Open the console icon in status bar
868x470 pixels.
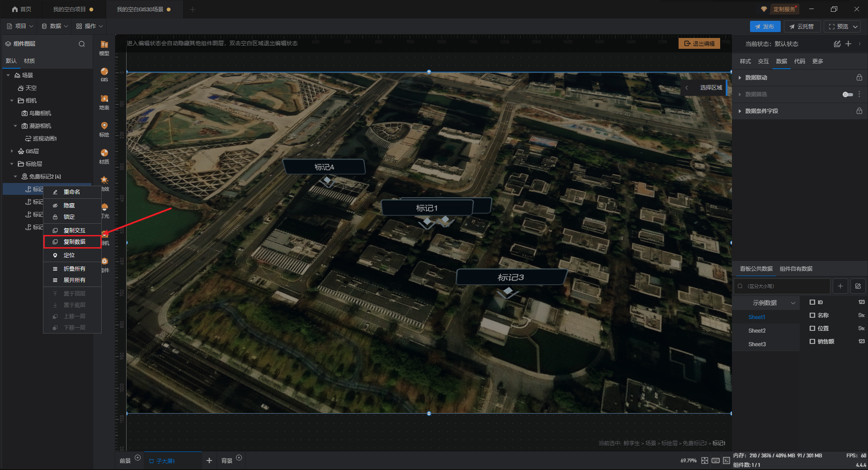click(x=726, y=461)
